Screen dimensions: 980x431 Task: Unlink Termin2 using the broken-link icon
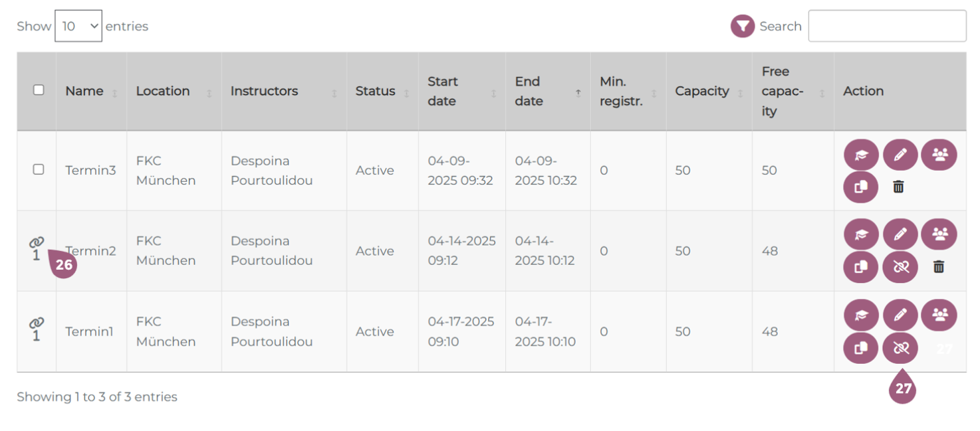(x=900, y=267)
